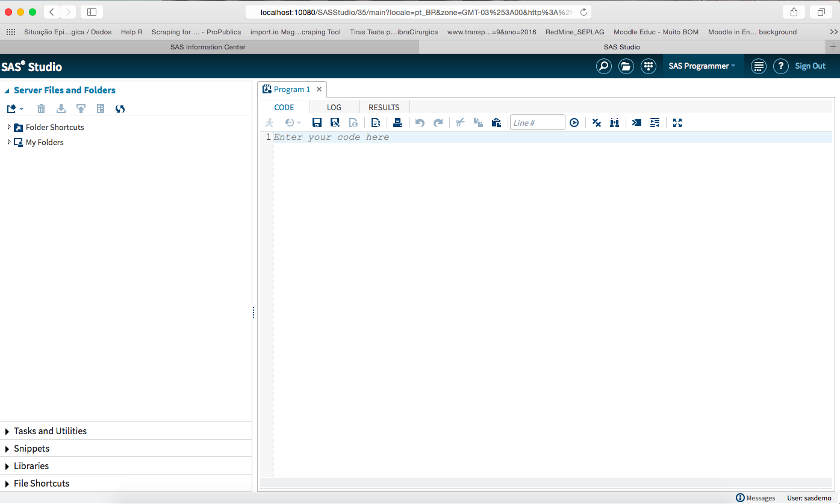Switch to the RESULTS tab
This screenshot has width=840, height=504.
pos(384,107)
